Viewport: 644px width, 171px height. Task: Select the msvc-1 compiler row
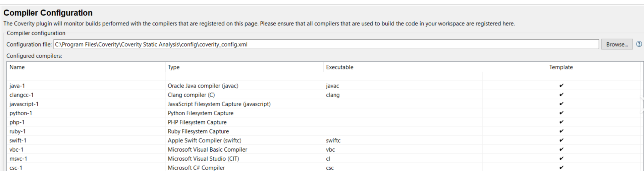pyautogui.click(x=324, y=158)
